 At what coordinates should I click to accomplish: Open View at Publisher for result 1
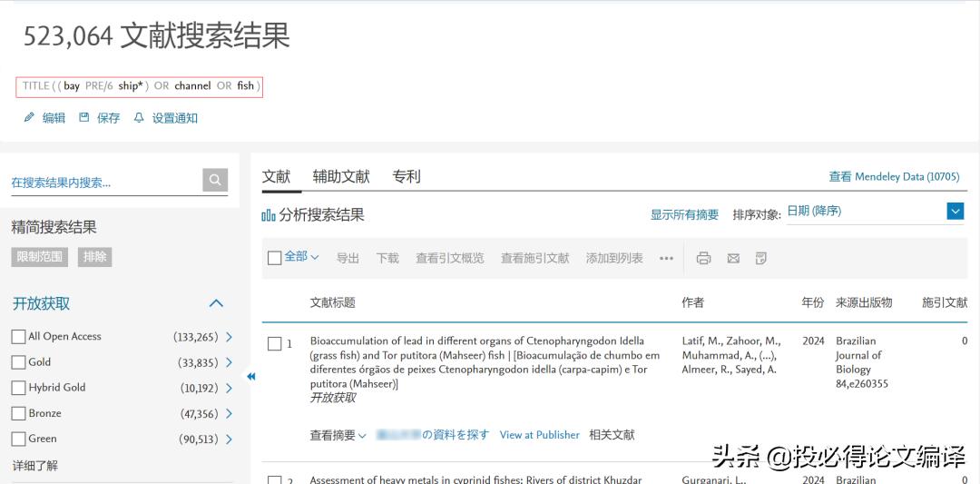point(539,435)
